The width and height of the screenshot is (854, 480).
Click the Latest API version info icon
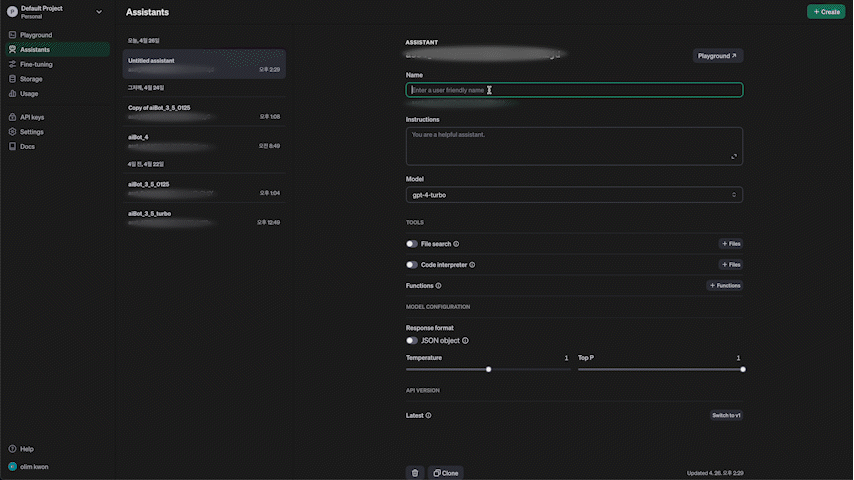[x=429, y=415]
